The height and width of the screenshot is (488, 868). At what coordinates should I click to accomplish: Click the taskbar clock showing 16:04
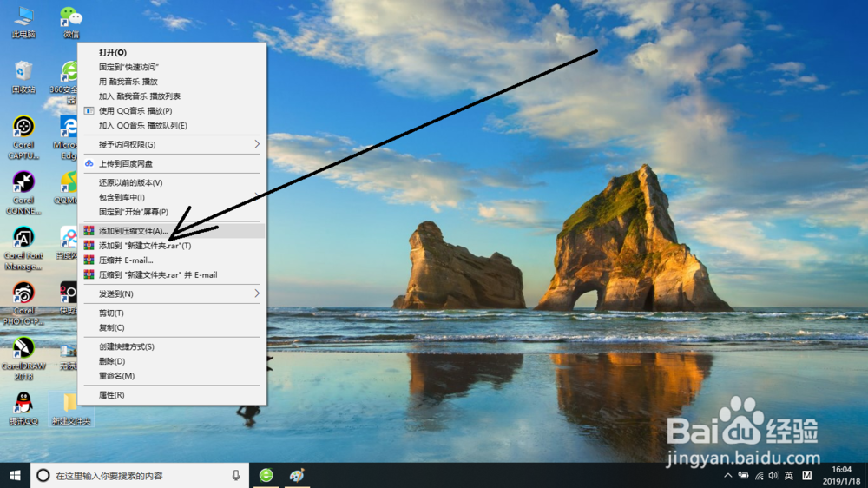click(x=841, y=475)
